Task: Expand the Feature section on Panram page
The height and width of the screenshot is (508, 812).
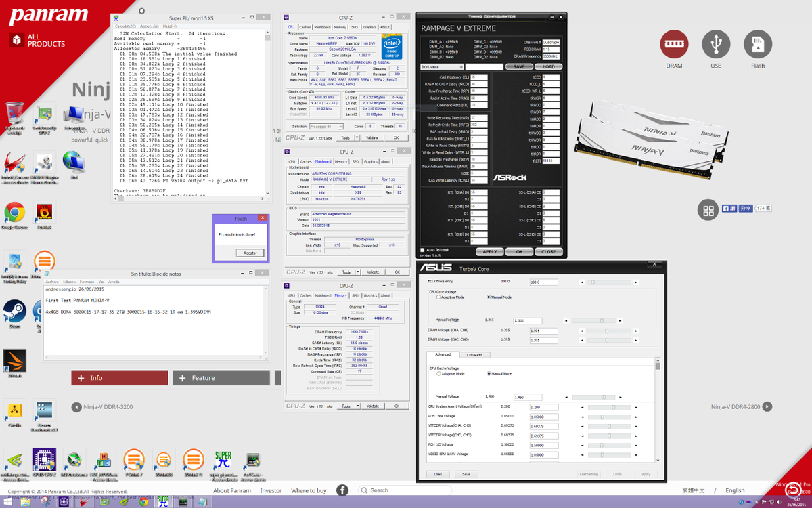Action: (x=221, y=378)
